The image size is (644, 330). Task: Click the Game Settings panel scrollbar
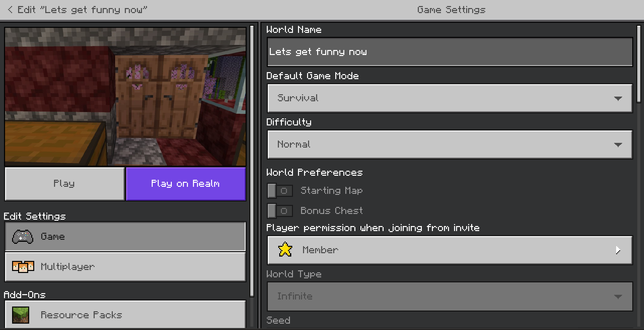[639, 64]
